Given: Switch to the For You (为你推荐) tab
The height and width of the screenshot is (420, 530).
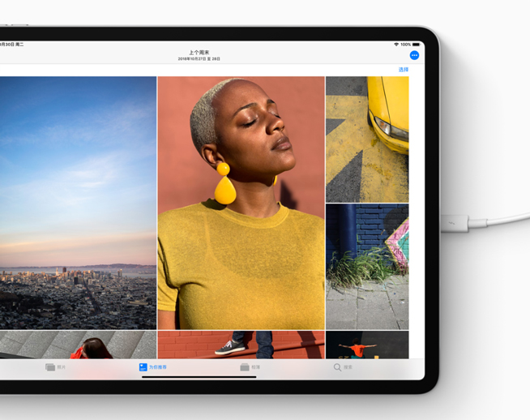Looking at the screenshot, I should pyautogui.click(x=152, y=367).
